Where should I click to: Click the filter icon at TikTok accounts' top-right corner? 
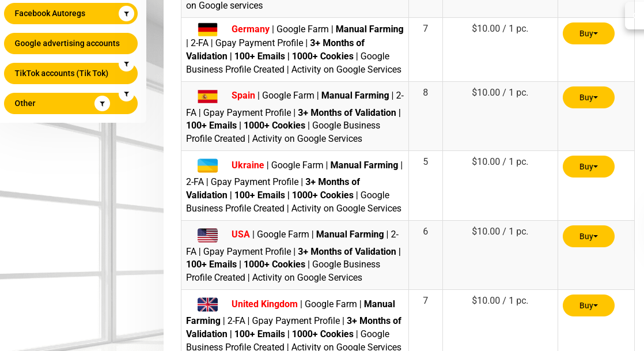pyautogui.click(x=126, y=64)
